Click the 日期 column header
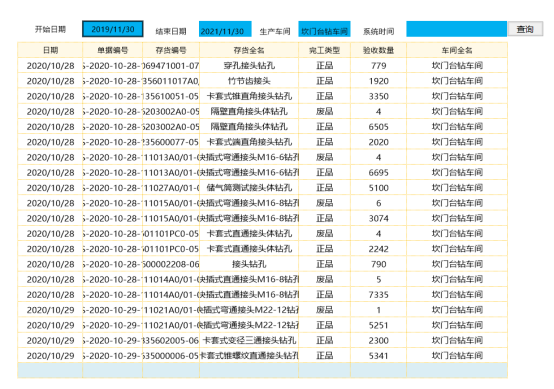The width and height of the screenshot is (554, 389). [50, 50]
